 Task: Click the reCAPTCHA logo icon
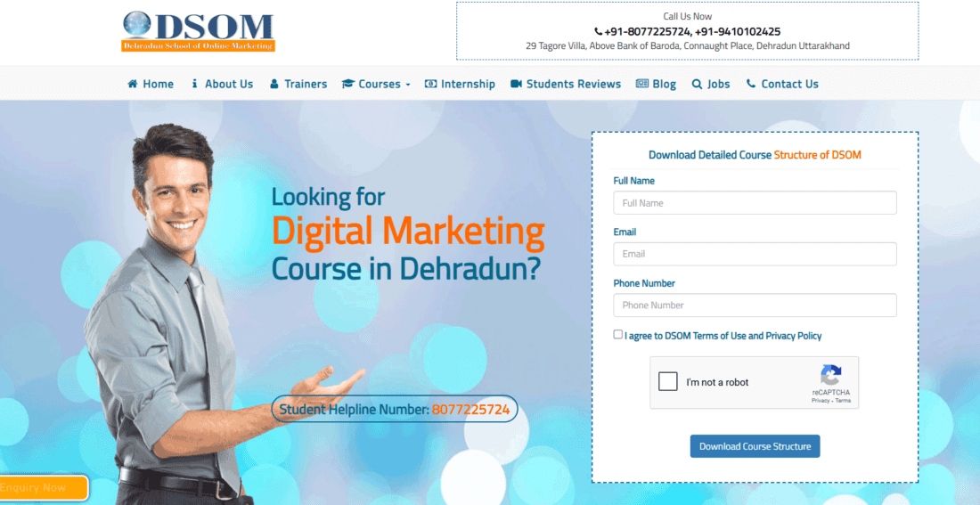(830, 375)
